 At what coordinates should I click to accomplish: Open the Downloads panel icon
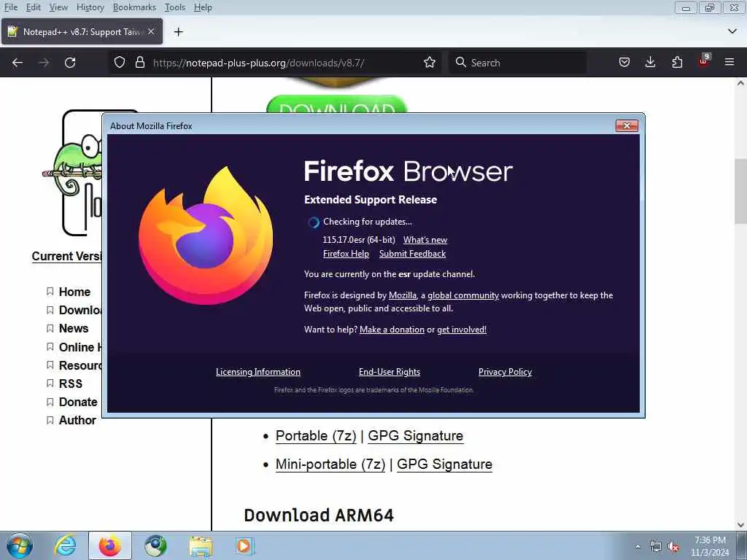tap(650, 63)
